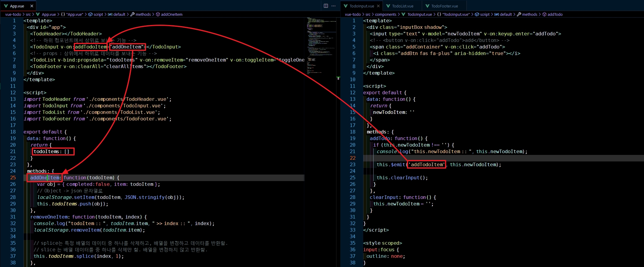Expand the App.vue file breadcrumb
Viewport: 644px width, 267px height.
click(49, 14)
